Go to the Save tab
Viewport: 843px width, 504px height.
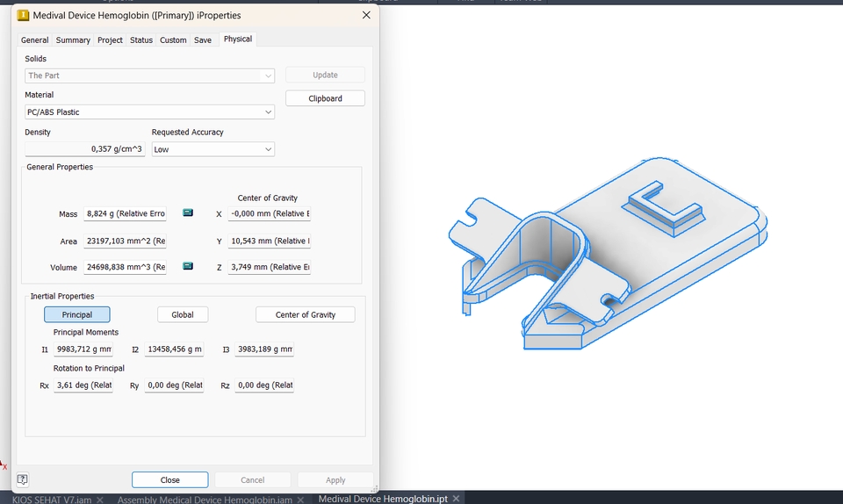coord(203,40)
